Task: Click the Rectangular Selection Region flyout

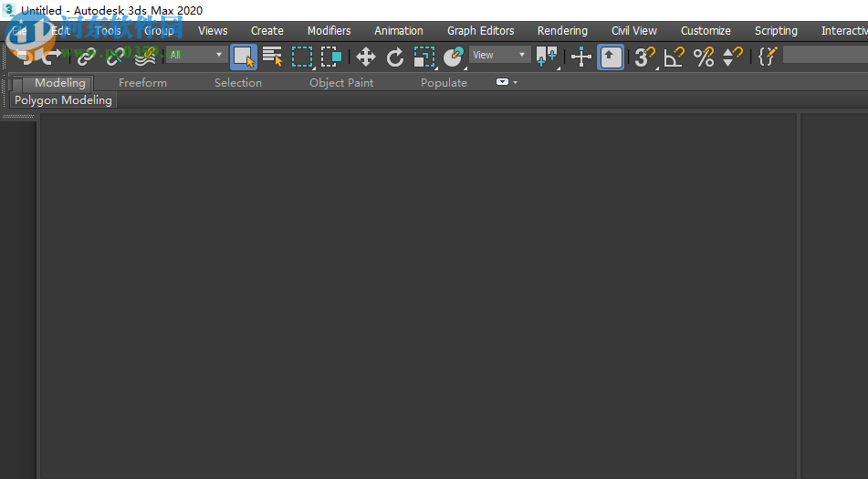Action: pos(302,57)
